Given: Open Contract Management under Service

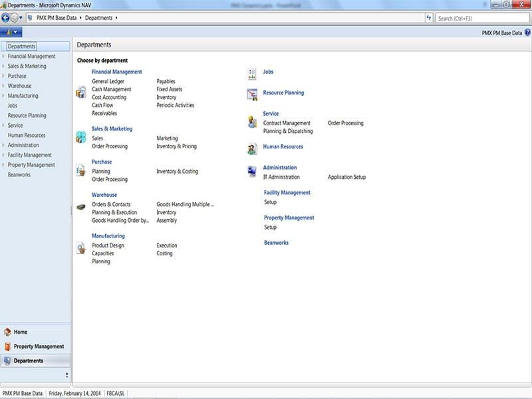Looking at the screenshot, I should point(287,123).
